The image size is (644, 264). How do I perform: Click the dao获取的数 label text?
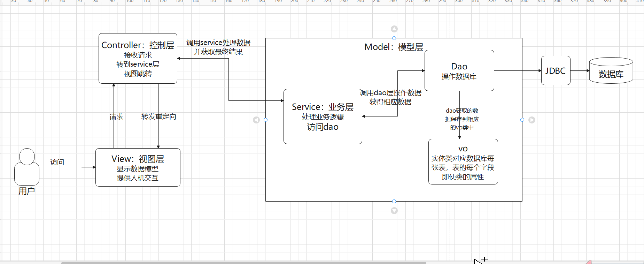[x=462, y=111]
